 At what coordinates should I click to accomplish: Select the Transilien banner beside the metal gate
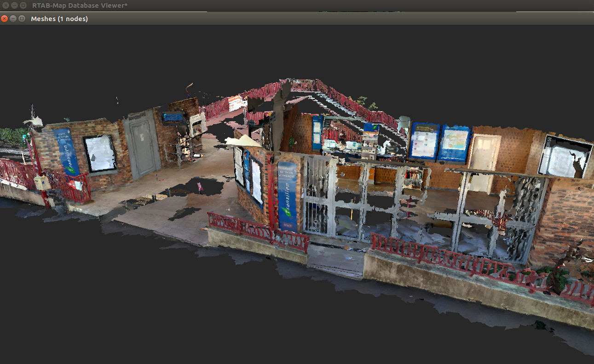coord(288,195)
